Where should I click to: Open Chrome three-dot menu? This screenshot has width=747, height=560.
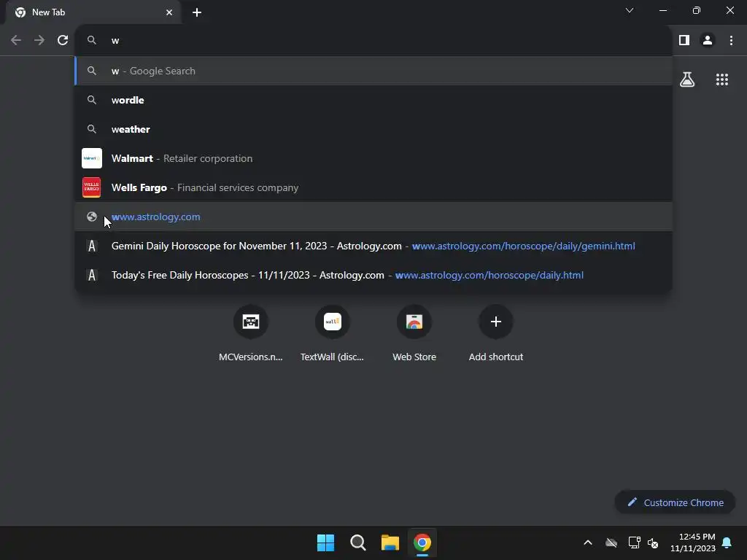731,40
